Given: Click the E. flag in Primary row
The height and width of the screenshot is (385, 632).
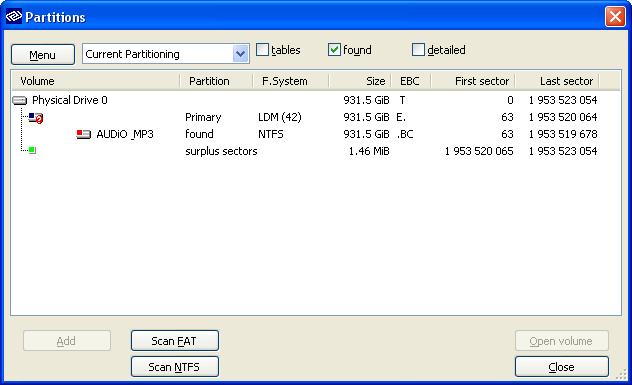Looking at the screenshot, I should [401, 117].
